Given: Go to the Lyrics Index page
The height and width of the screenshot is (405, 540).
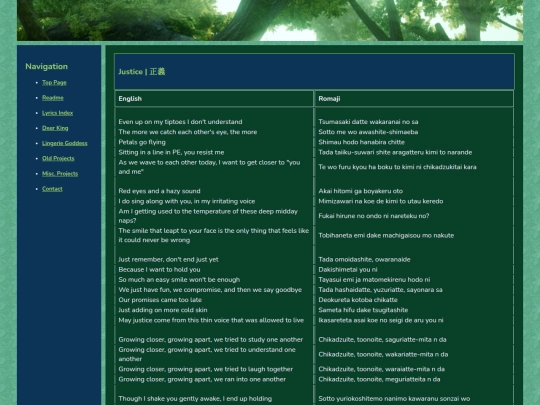Looking at the screenshot, I should tap(58, 113).
